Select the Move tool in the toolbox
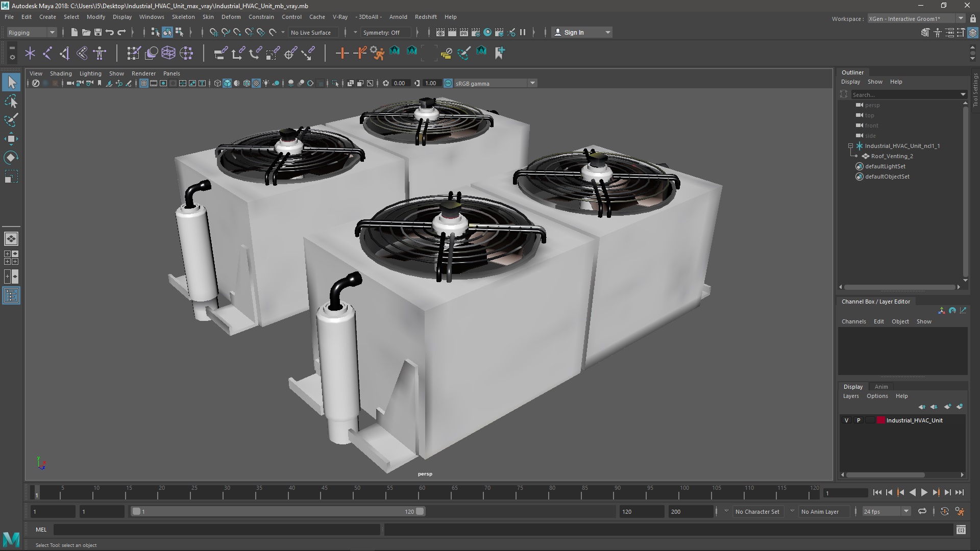Screen dimensions: 980x551 (x=11, y=139)
